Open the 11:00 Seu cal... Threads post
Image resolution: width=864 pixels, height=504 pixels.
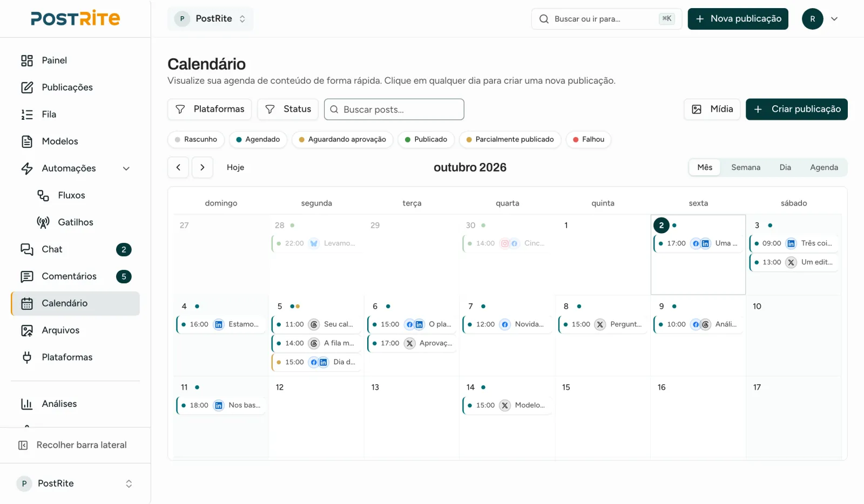[x=316, y=324]
